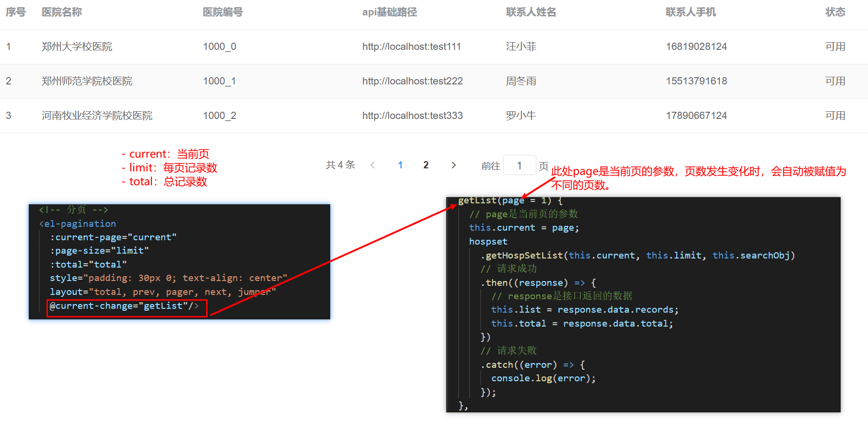Click the :page-size="limit" code line
This screenshot has height=422, width=868.
tap(99, 250)
